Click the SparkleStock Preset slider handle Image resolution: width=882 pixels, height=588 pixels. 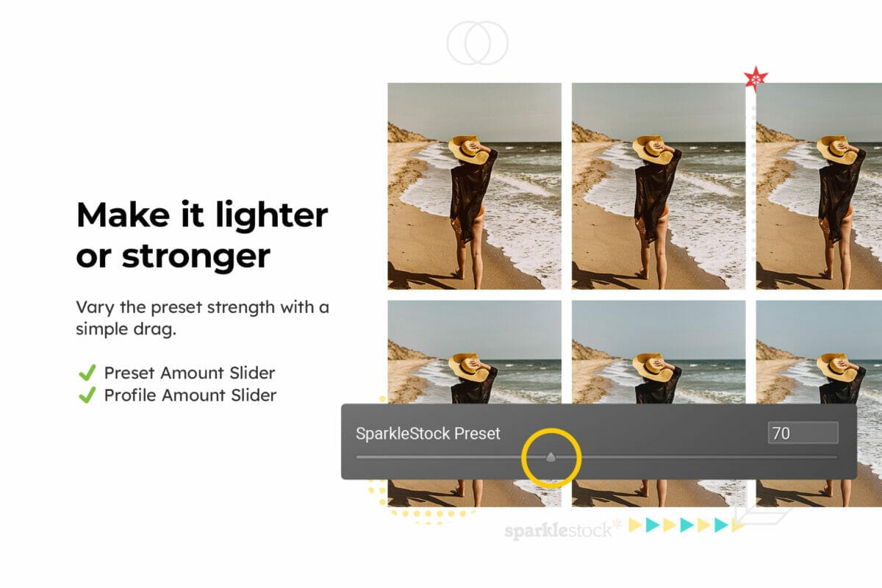click(x=551, y=457)
